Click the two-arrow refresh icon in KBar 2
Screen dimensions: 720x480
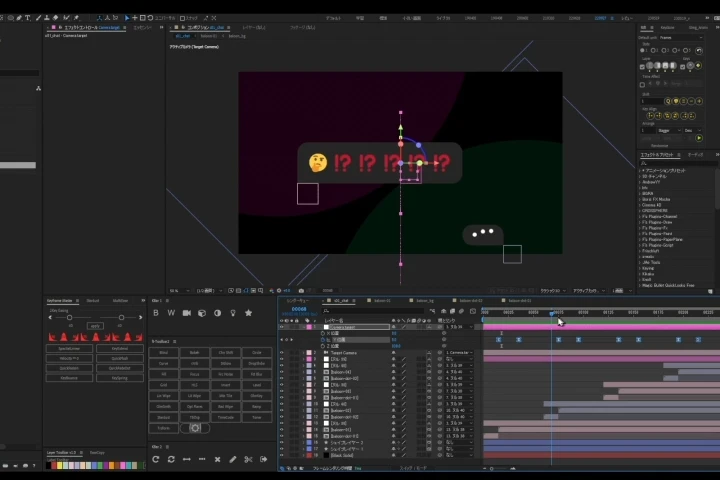coord(171,459)
